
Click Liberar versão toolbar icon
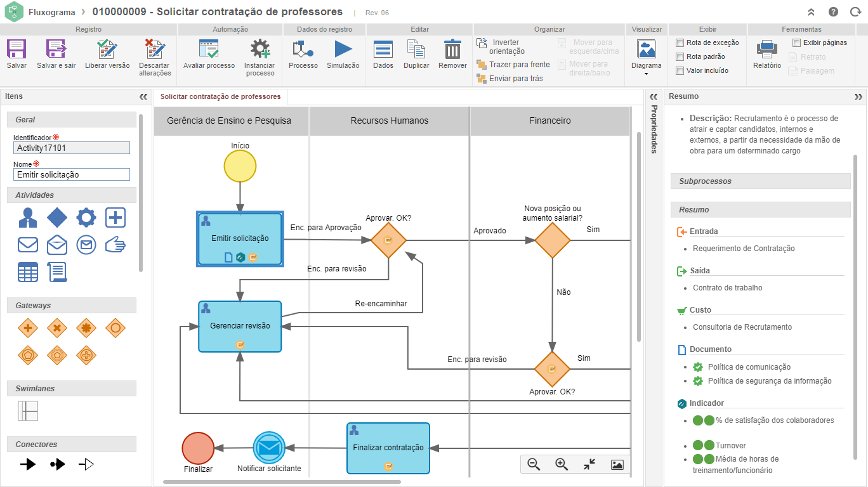(107, 49)
